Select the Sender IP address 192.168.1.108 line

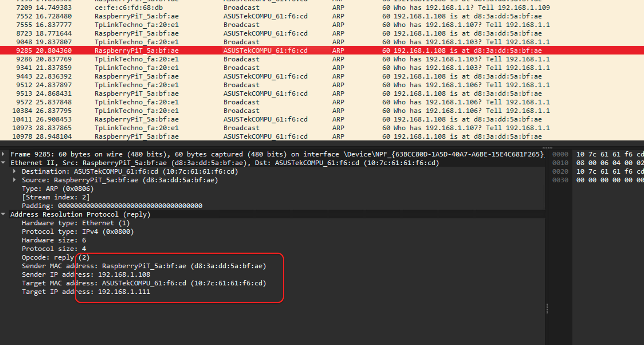[x=86, y=275]
